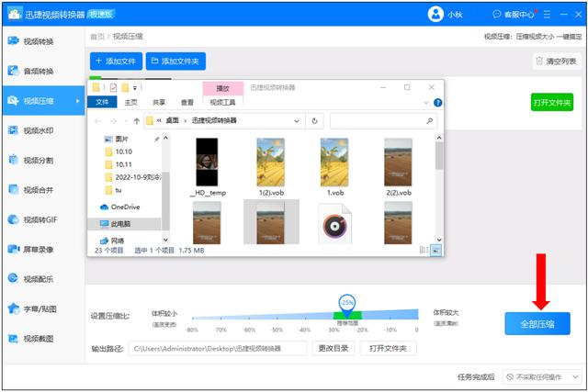Click Explorer back arrow
Screen dimensions: 588x392
(x=97, y=121)
